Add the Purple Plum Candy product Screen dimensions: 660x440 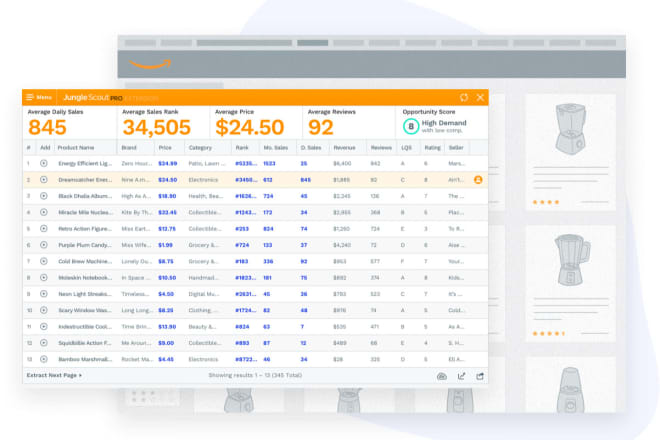pyautogui.click(x=44, y=245)
